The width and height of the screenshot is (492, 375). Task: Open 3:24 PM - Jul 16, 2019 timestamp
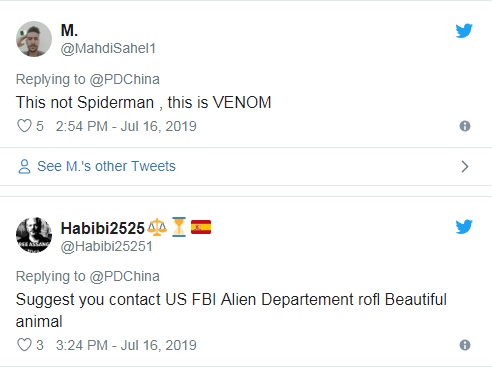[126, 345]
